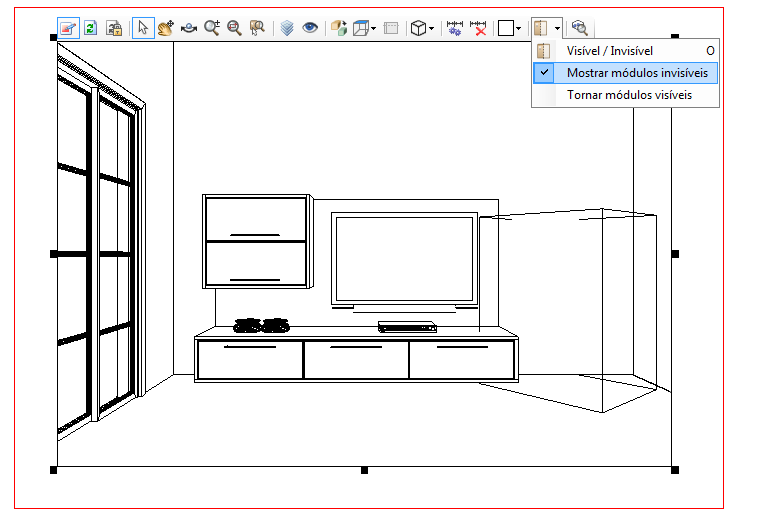Click the search magnifier icon at toolbar end
Viewport: 764px width, 517px height.
pos(579,28)
